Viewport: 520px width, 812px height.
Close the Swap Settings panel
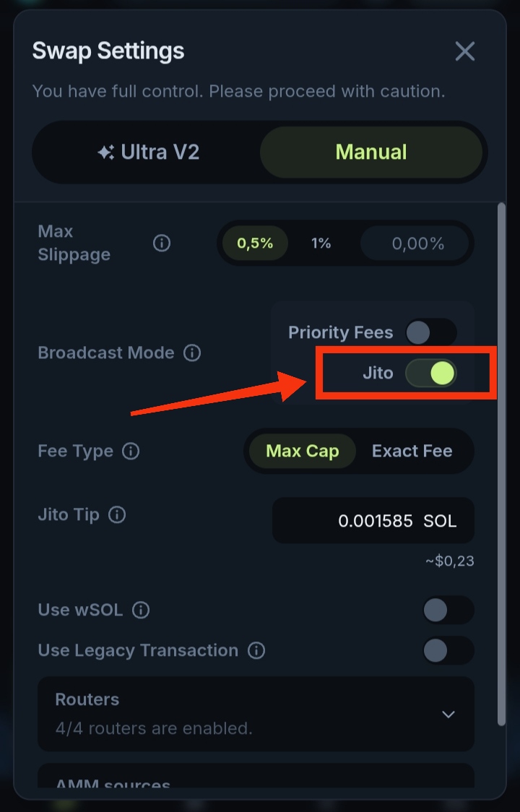click(464, 51)
